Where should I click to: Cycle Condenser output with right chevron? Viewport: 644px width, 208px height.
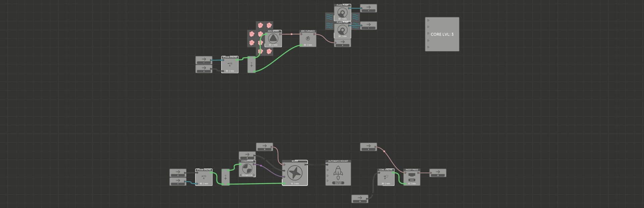click(x=253, y=175)
